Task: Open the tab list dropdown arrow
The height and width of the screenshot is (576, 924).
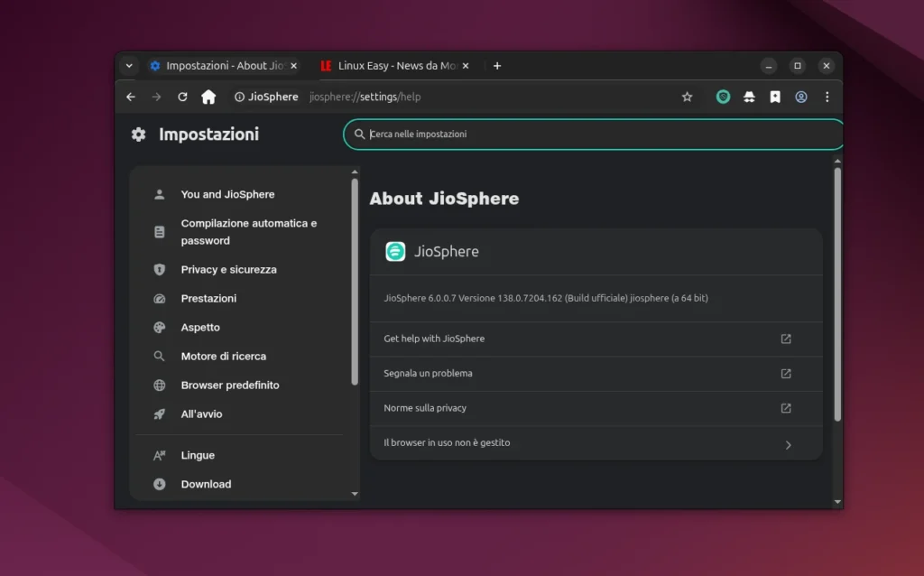Action: click(129, 65)
